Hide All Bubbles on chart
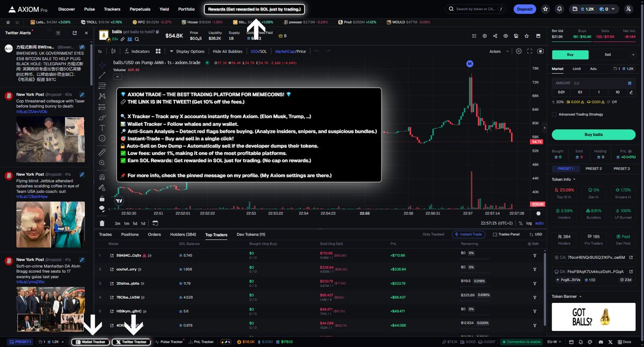The image size is (644, 347). click(228, 52)
